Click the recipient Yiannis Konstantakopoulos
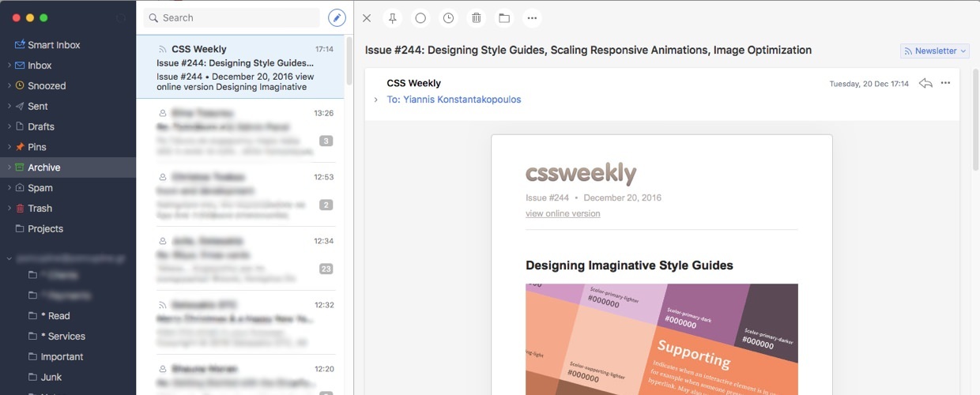Viewport: 980px width, 395px height. coord(462,100)
